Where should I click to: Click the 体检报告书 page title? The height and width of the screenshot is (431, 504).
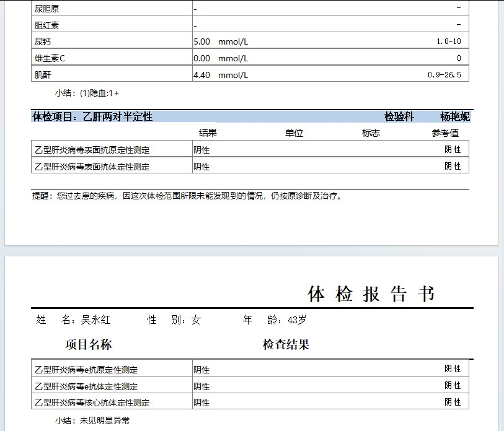coord(371,294)
